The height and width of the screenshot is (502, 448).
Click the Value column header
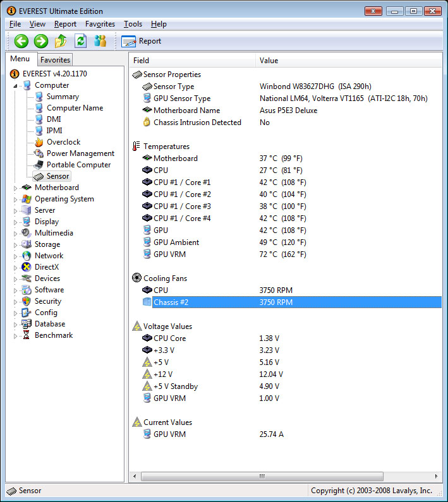[349, 61]
